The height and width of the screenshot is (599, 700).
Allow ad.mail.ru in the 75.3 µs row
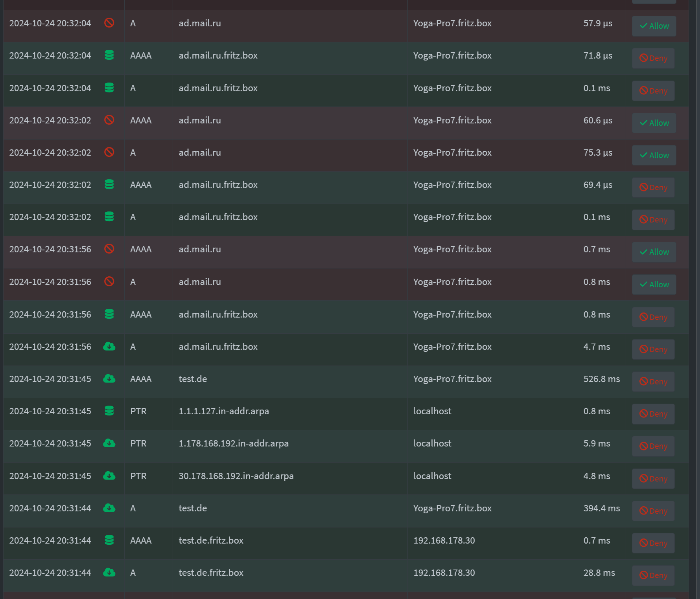coord(654,155)
